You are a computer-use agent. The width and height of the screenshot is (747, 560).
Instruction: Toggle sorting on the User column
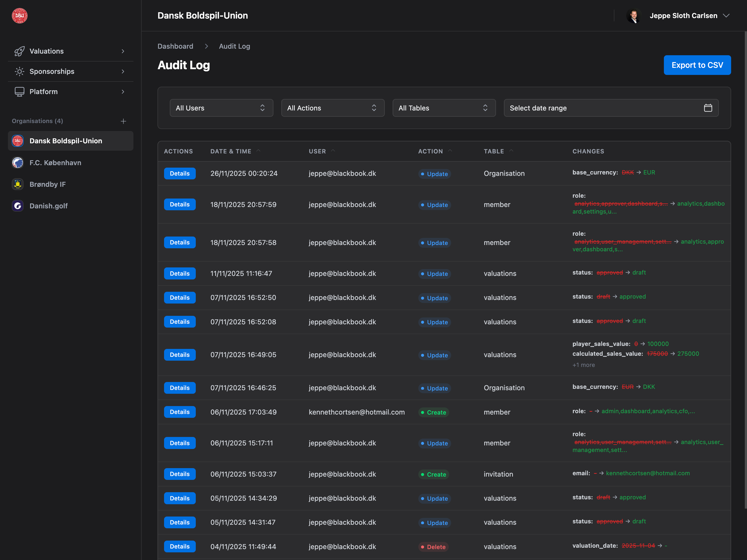[317, 151]
